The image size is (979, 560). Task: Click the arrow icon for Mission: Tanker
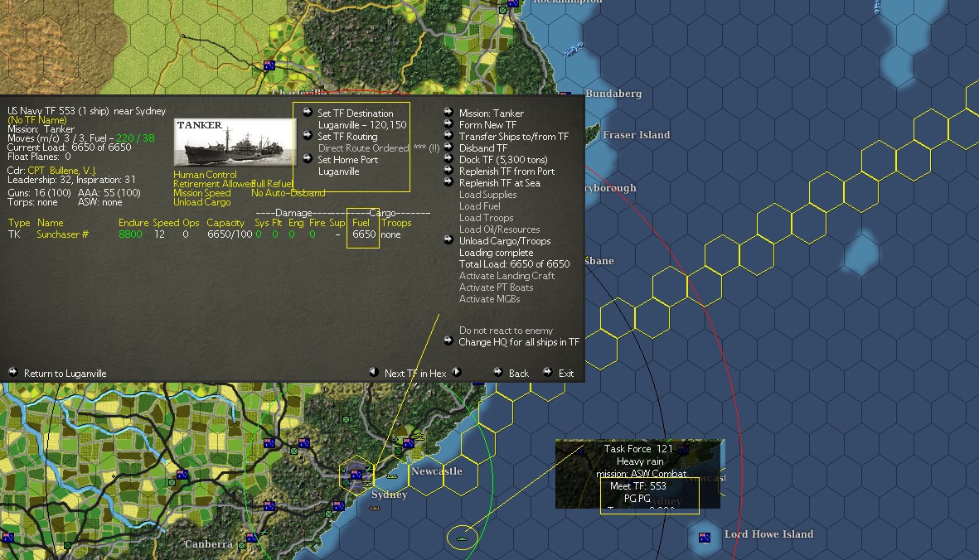point(448,112)
